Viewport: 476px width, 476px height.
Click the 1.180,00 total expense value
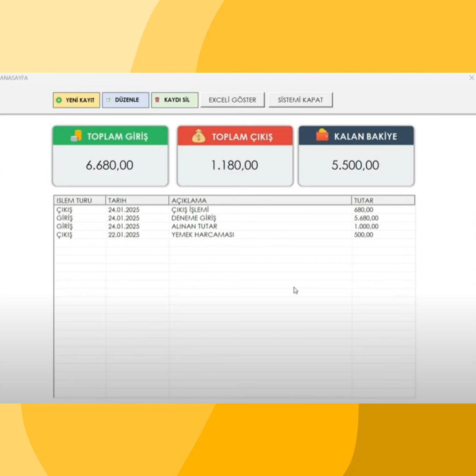pyautogui.click(x=234, y=166)
